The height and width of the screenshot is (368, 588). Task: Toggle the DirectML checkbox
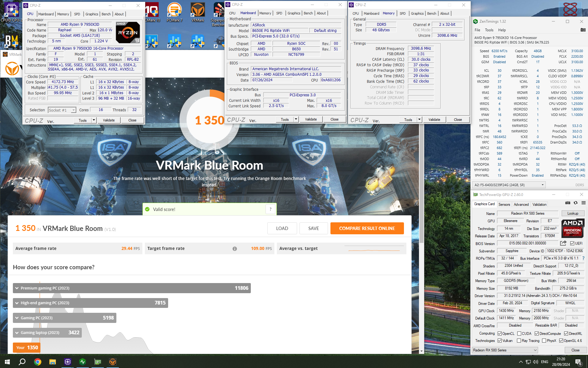566,334
